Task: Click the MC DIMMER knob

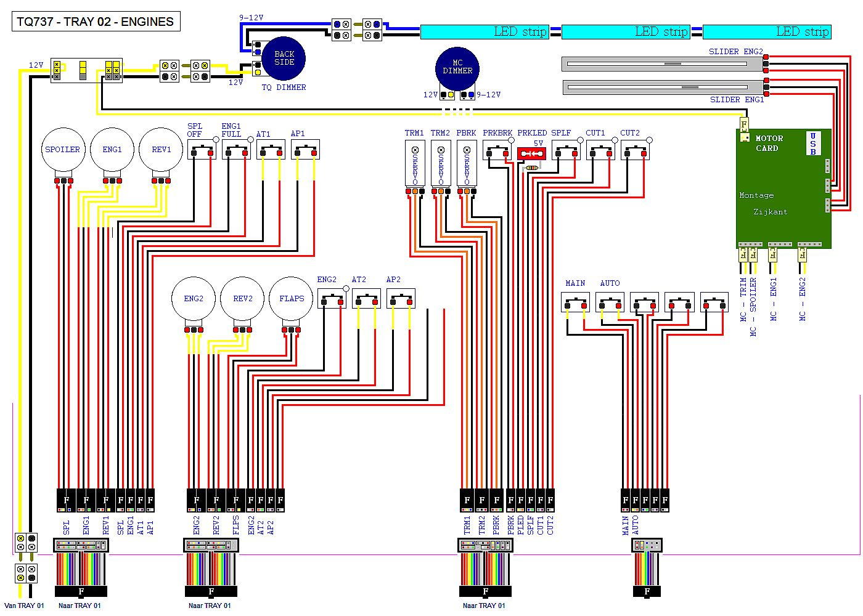Action: (457, 68)
